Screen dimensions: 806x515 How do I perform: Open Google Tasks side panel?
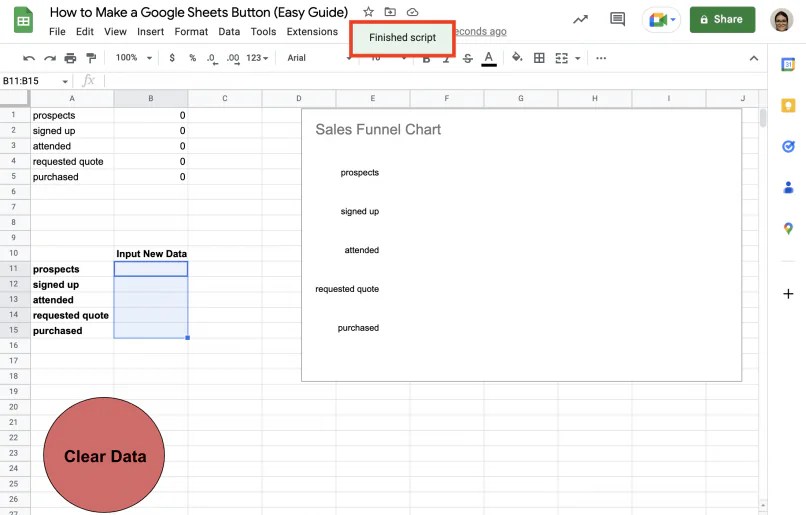(x=787, y=146)
